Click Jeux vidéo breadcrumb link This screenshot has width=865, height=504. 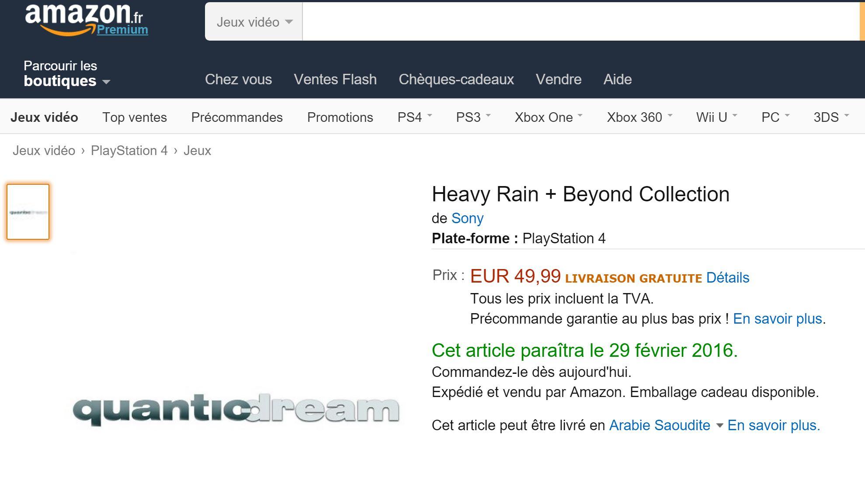[44, 151]
